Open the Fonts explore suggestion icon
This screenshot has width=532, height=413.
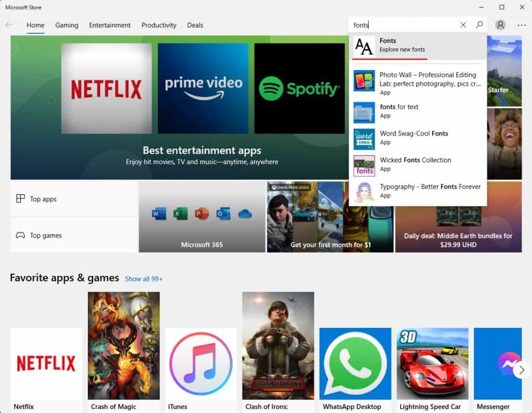pyautogui.click(x=364, y=46)
